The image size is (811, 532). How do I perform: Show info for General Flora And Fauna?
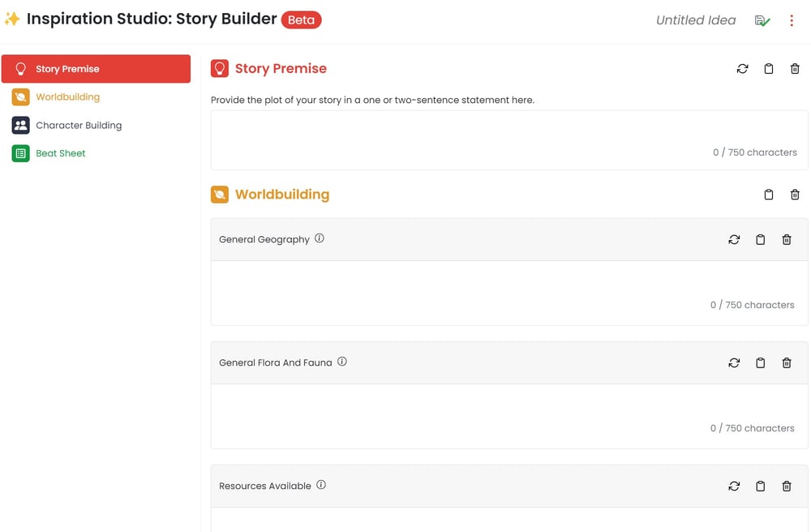click(x=342, y=362)
